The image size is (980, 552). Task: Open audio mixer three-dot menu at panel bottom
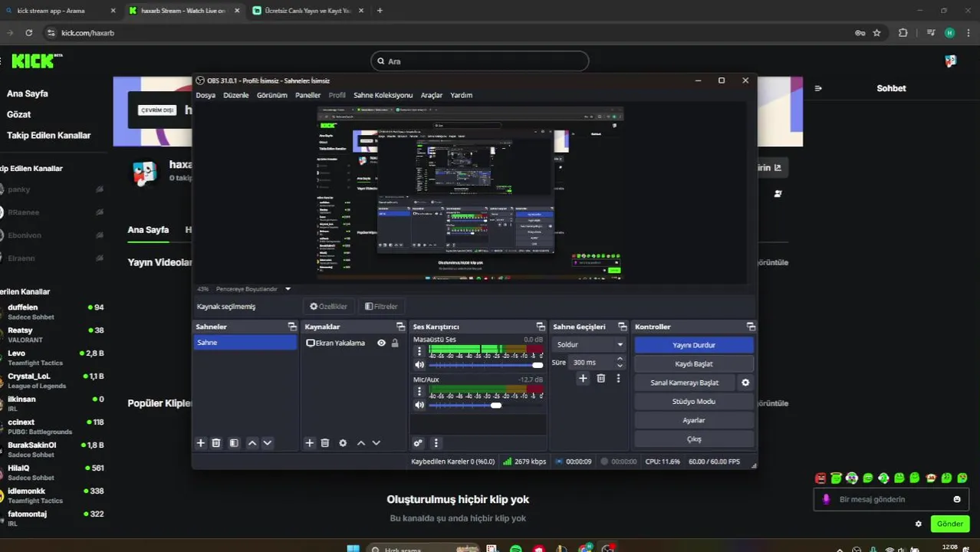[x=436, y=443]
